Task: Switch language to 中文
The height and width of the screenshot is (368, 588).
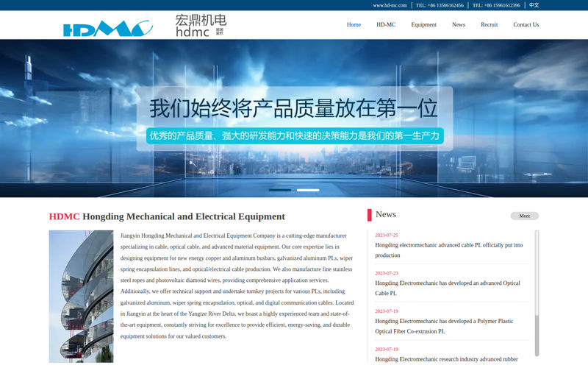Action: (534, 5)
